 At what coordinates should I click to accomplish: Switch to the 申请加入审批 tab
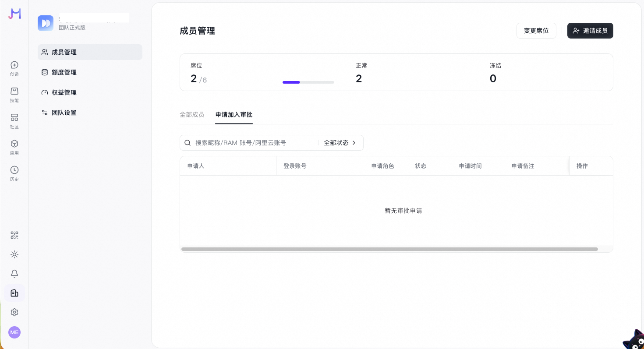pyautogui.click(x=234, y=115)
